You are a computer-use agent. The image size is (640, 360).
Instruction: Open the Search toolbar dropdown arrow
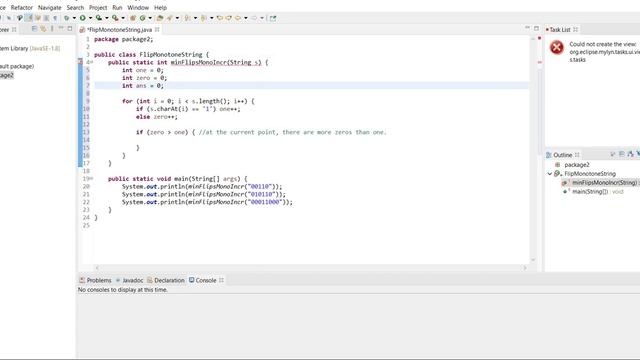(177, 18)
